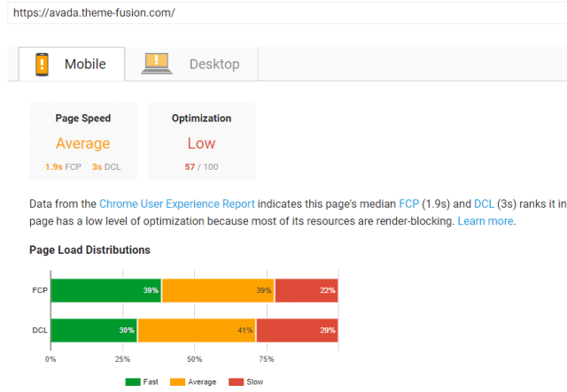The width and height of the screenshot is (567, 392).
Task: Click the 3s DCL value
Action: coord(106,167)
